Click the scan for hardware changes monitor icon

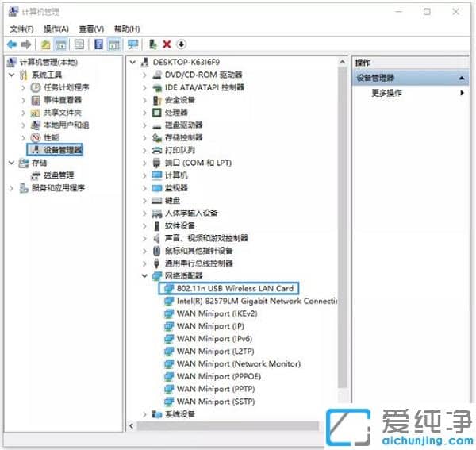pos(133,44)
